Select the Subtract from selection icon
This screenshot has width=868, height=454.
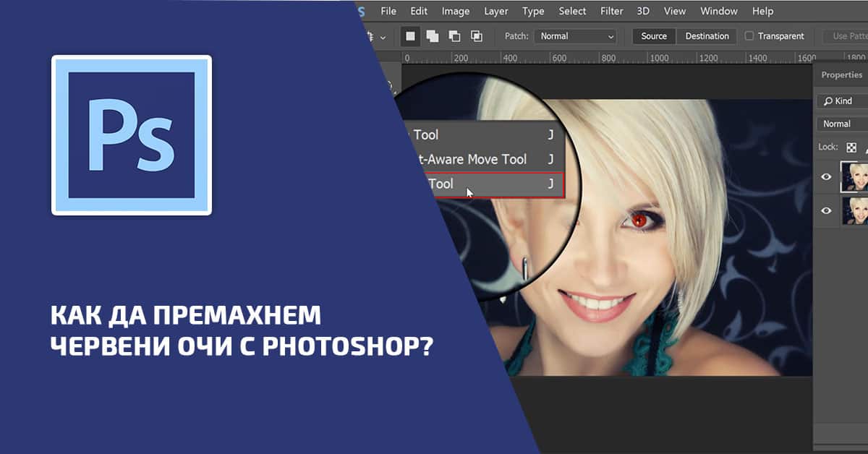coord(454,36)
